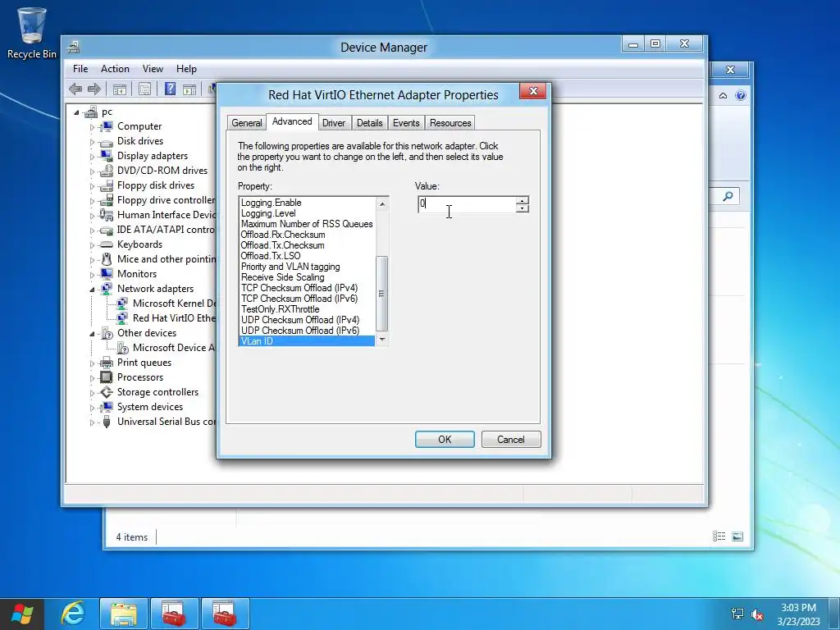
Task: Collapse the pc root node
Action: (76, 112)
